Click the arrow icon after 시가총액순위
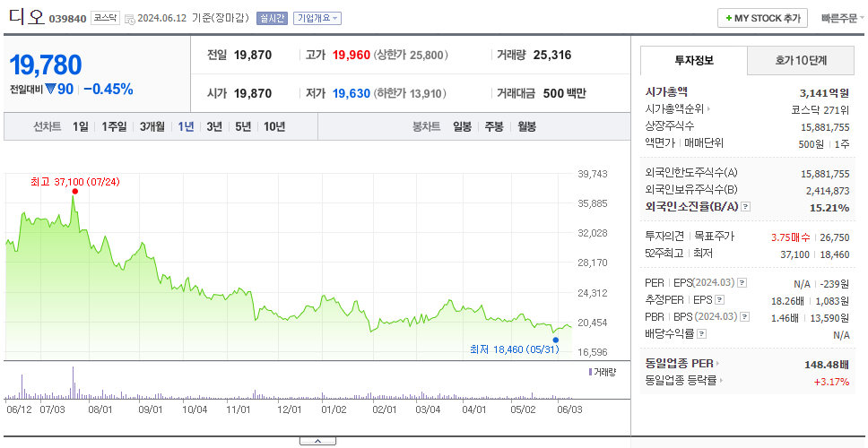 [708, 109]
